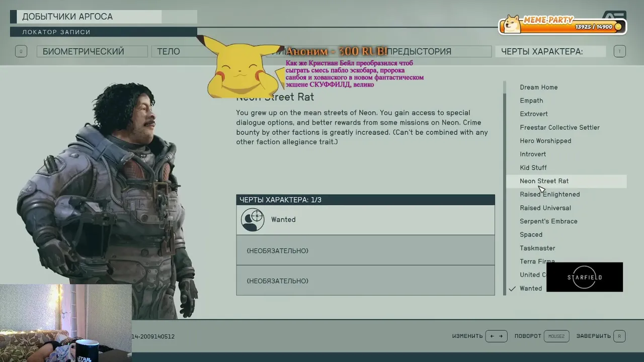Click the doge icon on goal widget
Image resolution: width=644 pixels, height=362 pixels.
pos(512,24)
